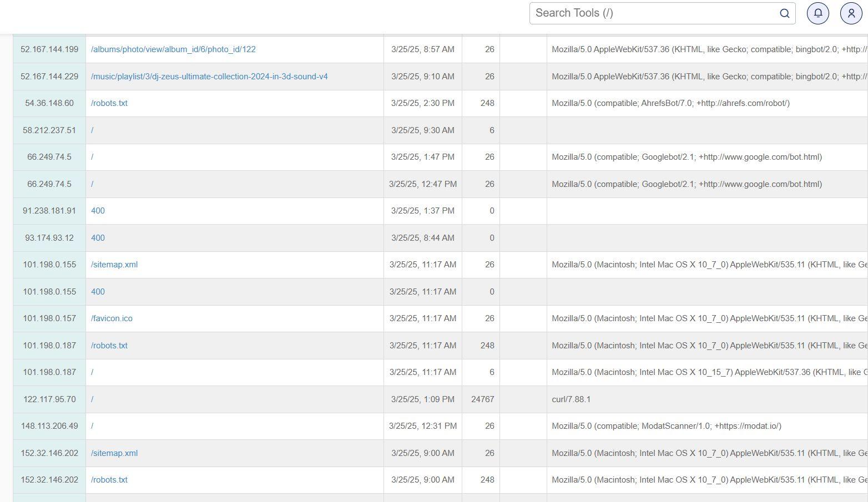Open the /albums/photo/view/album_id/6/photo_id/122 link
Image resolution: width=868 pixels, height=502 pixels.
(x=173, y=49)
